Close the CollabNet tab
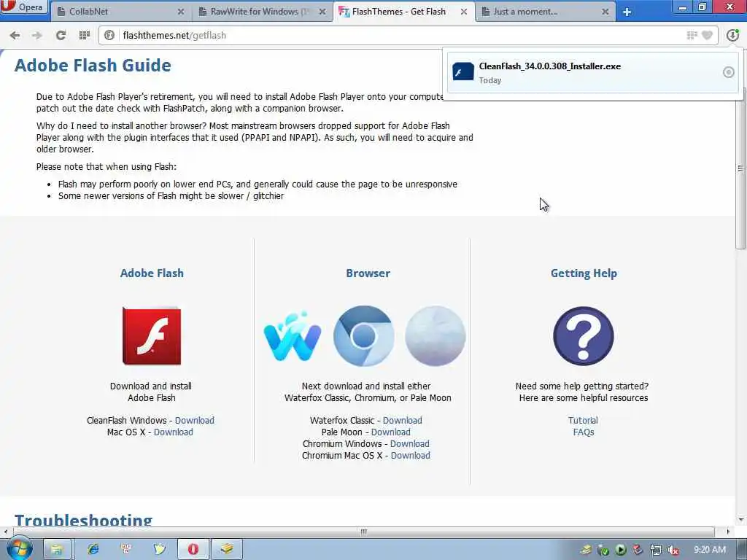The image size is (747, 560). click(x=181, y=12)
